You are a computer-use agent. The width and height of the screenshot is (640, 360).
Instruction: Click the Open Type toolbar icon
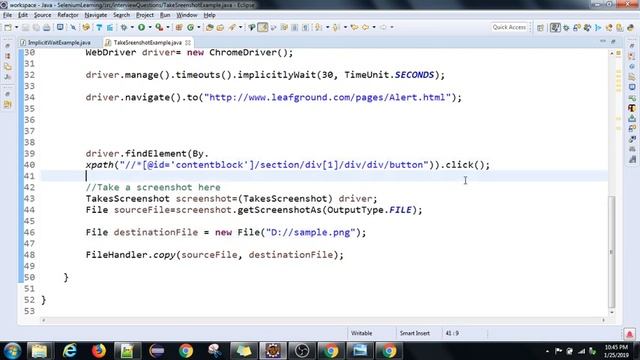click(209, 27)
